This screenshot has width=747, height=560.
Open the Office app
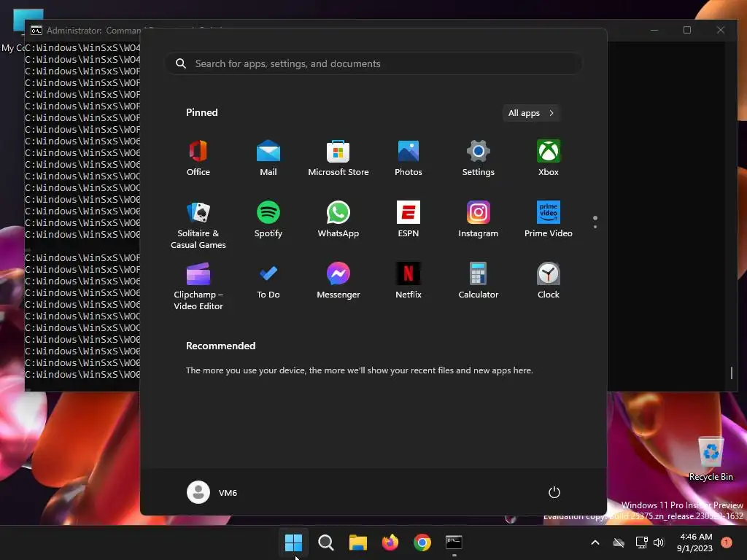point(198,158)
